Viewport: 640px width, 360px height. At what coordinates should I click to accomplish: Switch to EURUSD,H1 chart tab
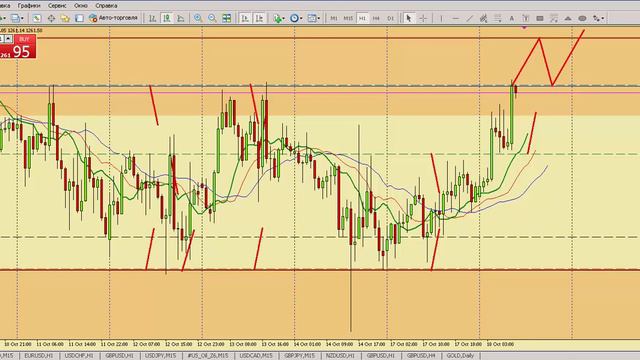point(39,356)
